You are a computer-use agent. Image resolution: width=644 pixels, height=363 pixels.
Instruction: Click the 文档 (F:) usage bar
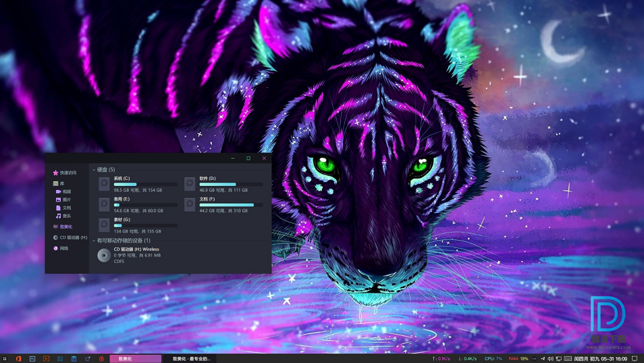231,205
